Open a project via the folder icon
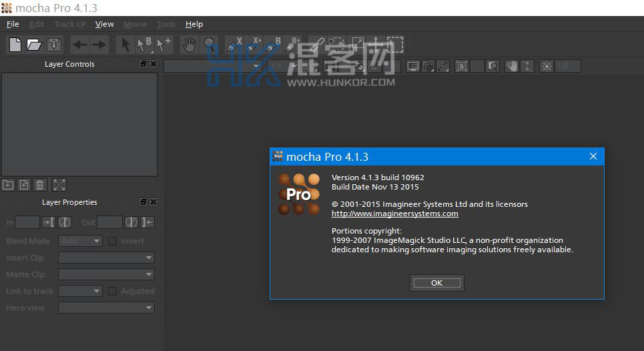644x351 pixels. click(34, 44)
